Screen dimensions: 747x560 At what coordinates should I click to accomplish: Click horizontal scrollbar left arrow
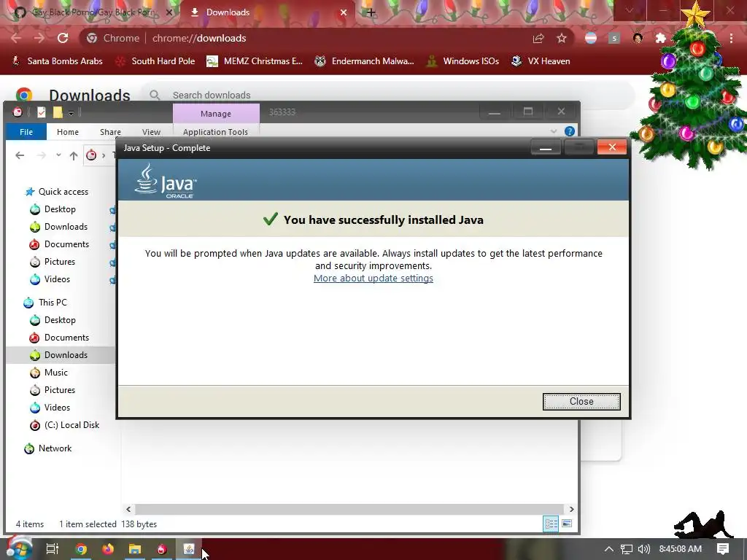point(128,509)
